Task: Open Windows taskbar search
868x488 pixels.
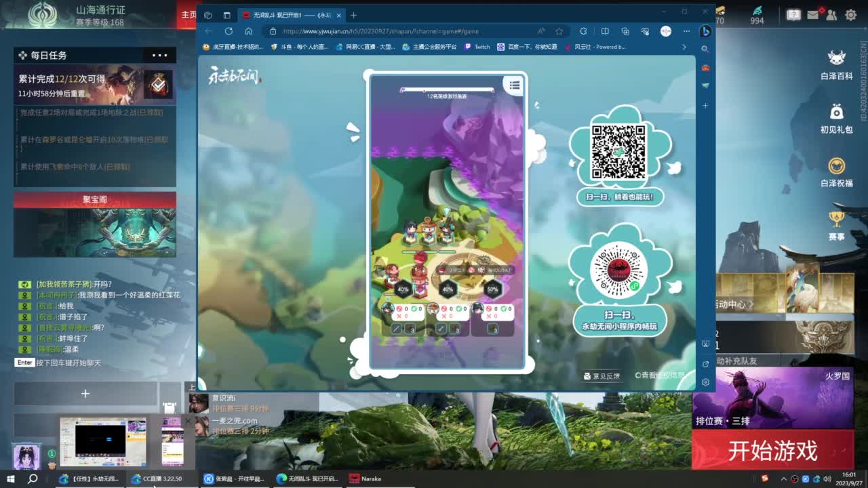Action: point(33,479)
